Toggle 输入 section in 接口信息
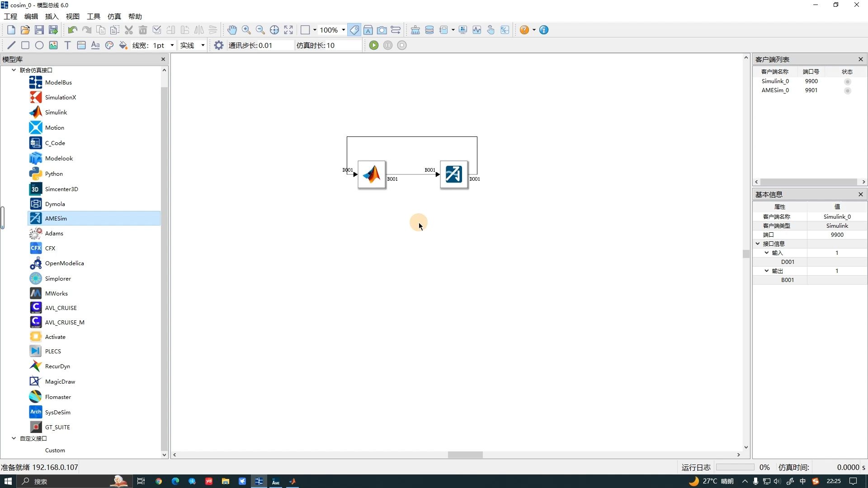The height and width of the screenshot is (488, 868). coord(767,252)
